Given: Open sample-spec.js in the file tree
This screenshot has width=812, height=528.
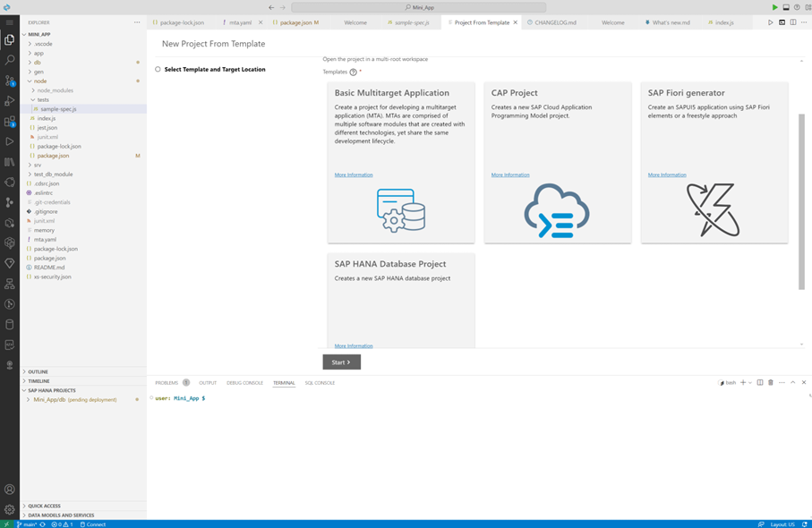Looking at the screenshot, I should tap(58, 109).
